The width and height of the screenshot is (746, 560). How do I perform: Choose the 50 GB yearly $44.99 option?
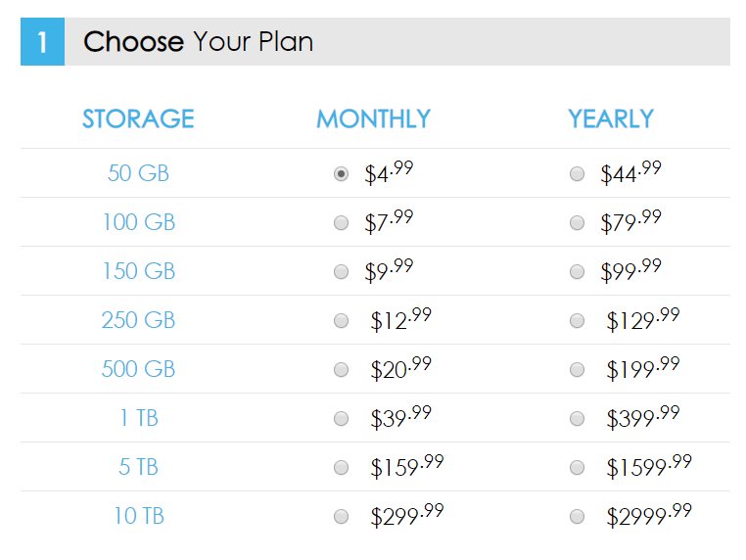[x=577, y=173]
